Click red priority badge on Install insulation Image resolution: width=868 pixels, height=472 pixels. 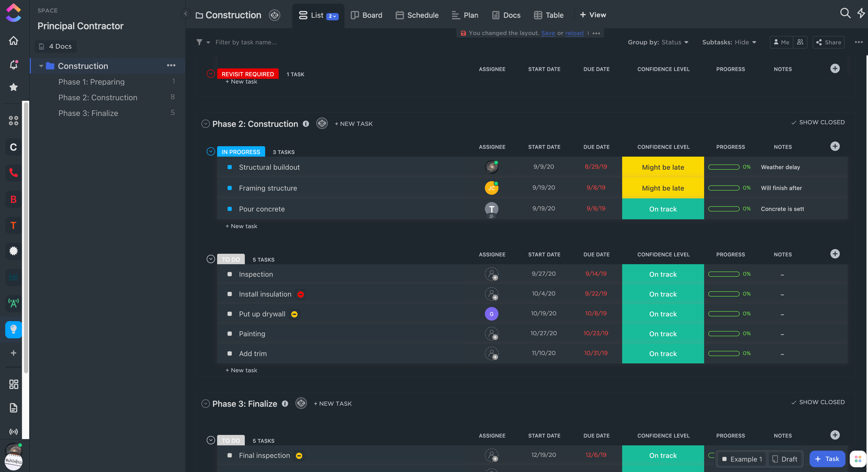301,294
